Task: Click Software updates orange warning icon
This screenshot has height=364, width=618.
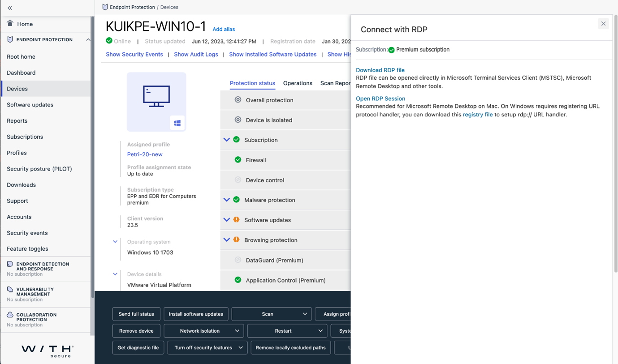Action: pyautogui.click(x=236, y=220)
